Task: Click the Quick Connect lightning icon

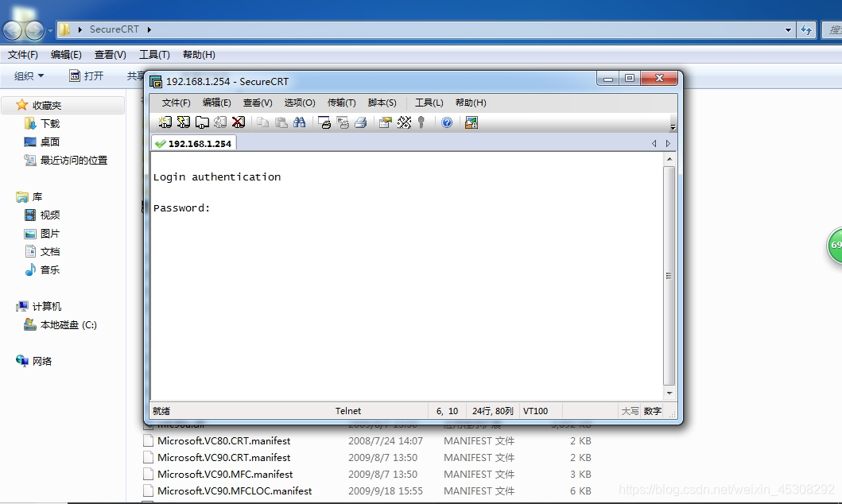Action: coord(183,122)
